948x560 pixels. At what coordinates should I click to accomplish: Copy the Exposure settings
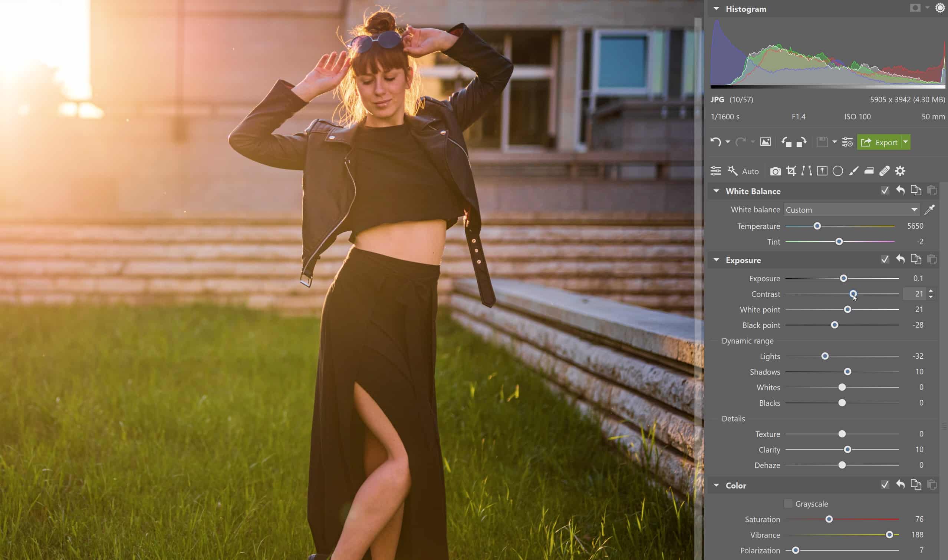[x=915, y=260]
